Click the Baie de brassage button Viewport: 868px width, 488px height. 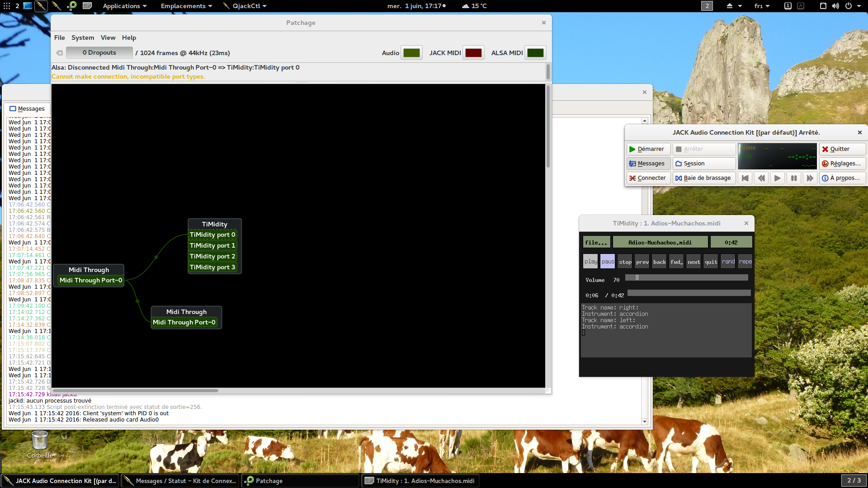point(703,178)
